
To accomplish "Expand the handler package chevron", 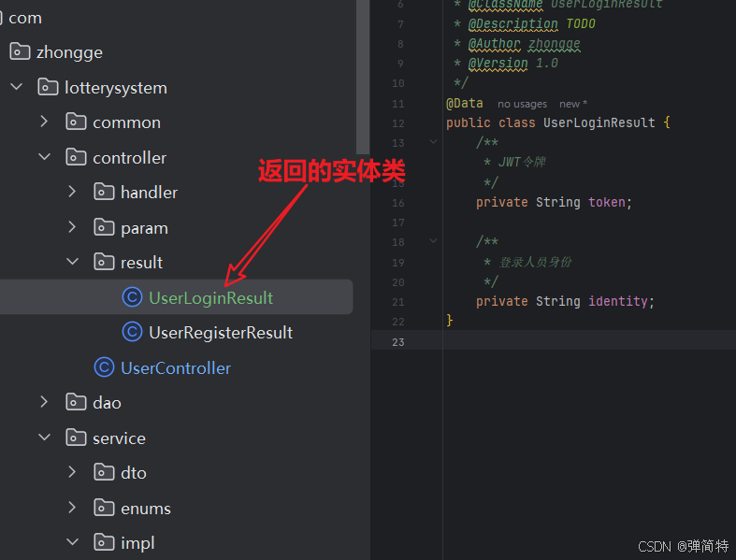I will click(x=72, y=192).
